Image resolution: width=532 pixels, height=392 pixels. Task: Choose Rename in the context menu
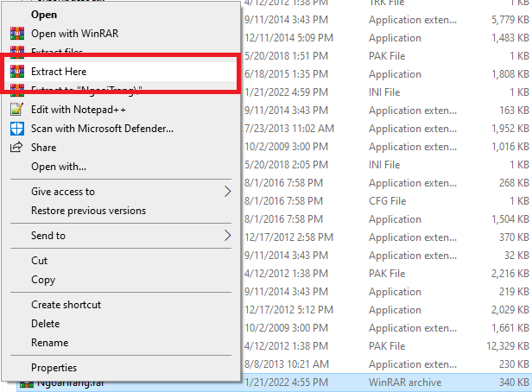(49, 343)
